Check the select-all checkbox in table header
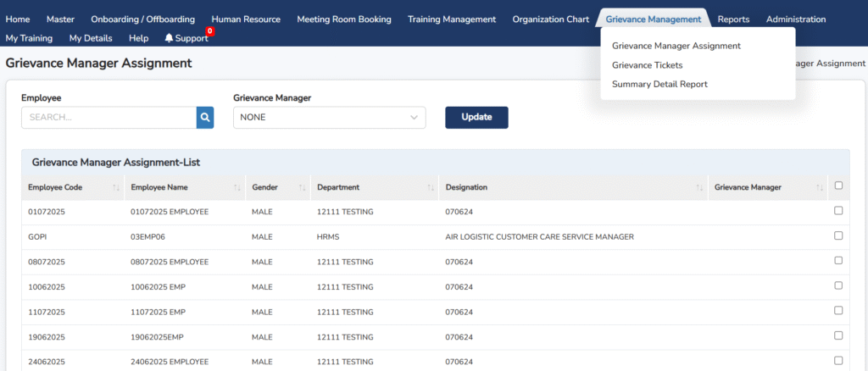The height and width of the screenshot is (371, 868). point(838,186)
